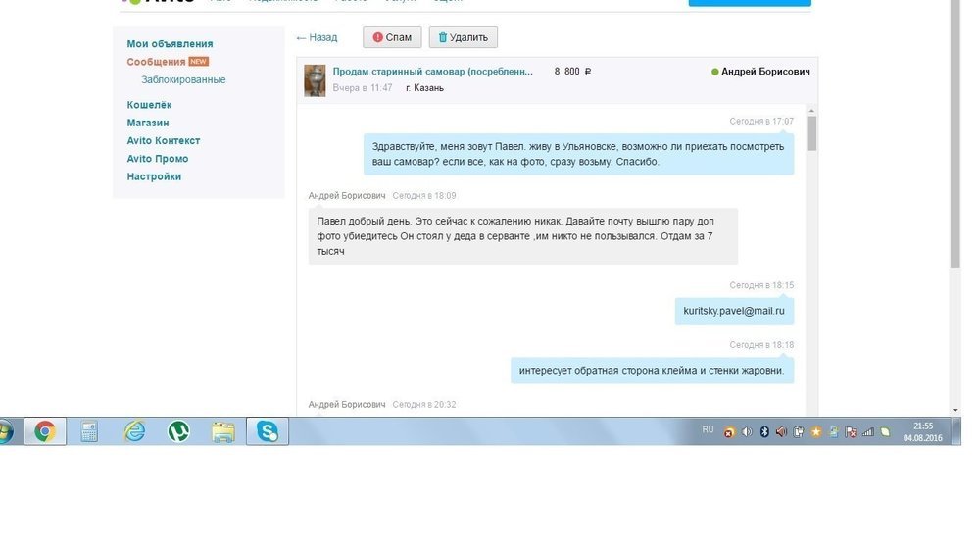980x551 pixels.
Task: Go to Настройки in sidebar
Action: click(154, 176)
